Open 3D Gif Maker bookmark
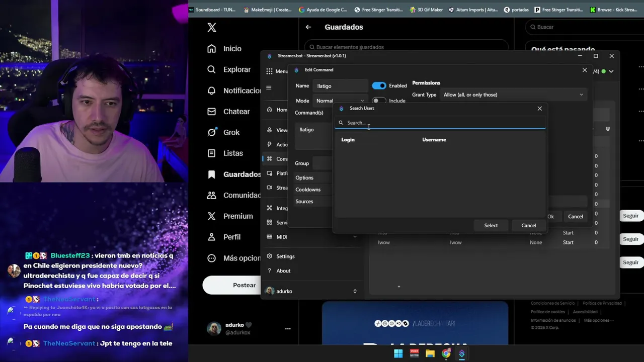 (x=426, y=10)
